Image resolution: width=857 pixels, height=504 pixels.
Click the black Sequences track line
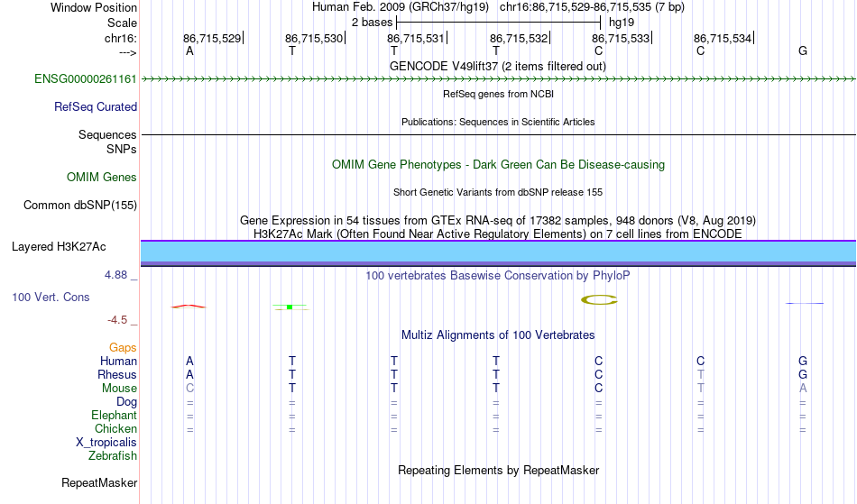(x=499, y=135)
